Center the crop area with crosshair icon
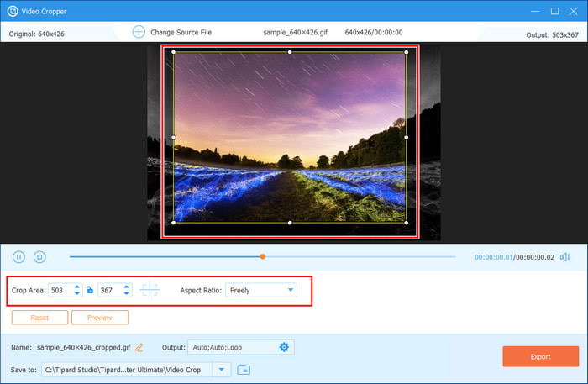The height and width of the screenshot is (384, 588). [150, 290]
